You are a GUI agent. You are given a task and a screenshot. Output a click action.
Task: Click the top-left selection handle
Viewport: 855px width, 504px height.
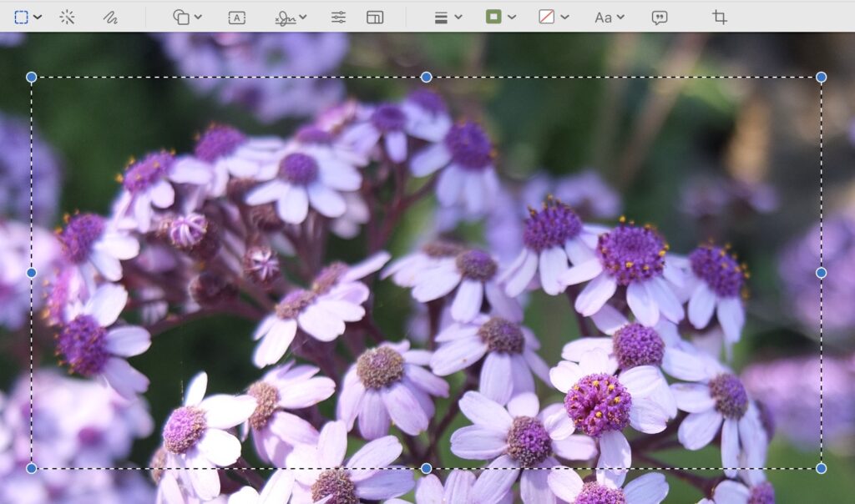point(32,78)
